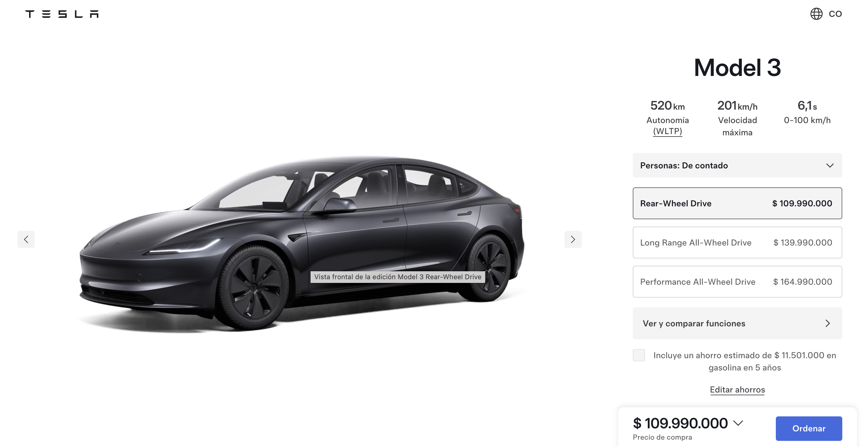Open Ver y comparar funciones panel
The width and height of the screenshot is (868, 447).
737,323
